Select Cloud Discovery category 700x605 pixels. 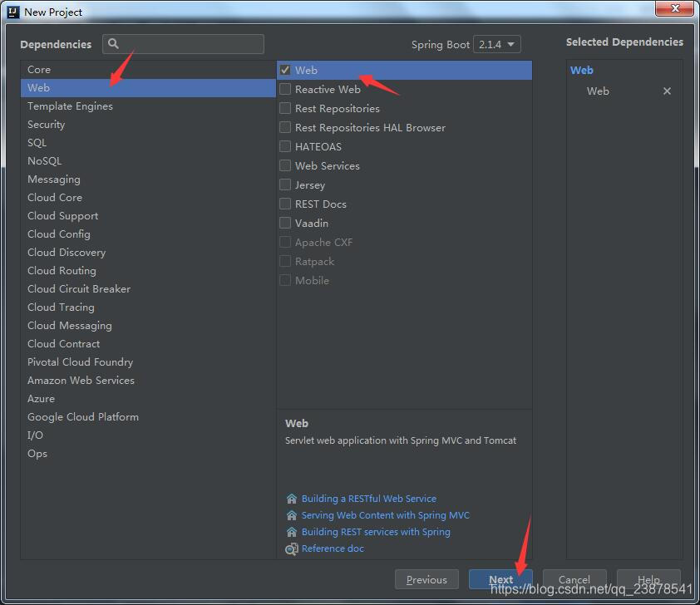point(148,253)
